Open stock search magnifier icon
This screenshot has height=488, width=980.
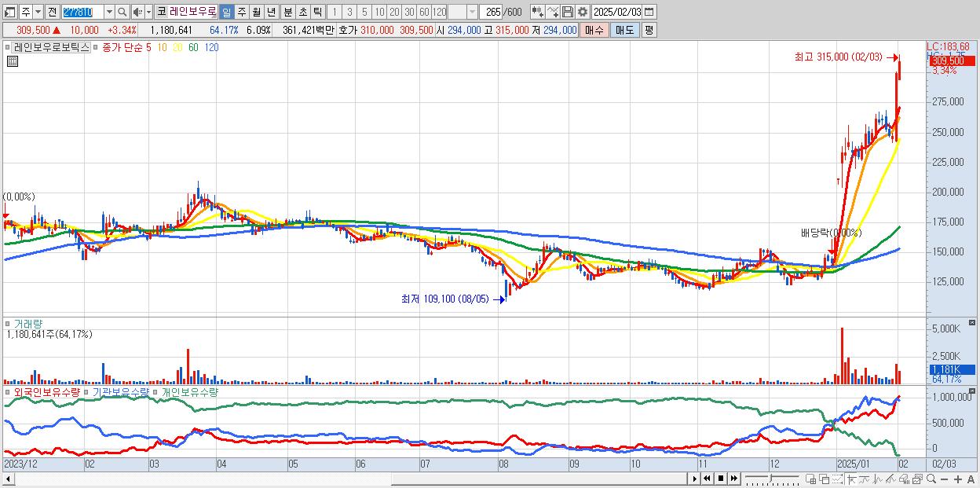click(x=122, y=12)
